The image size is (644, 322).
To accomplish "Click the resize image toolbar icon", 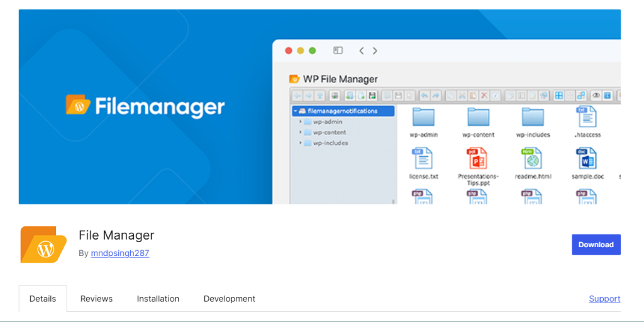I will tap(543, 96).
